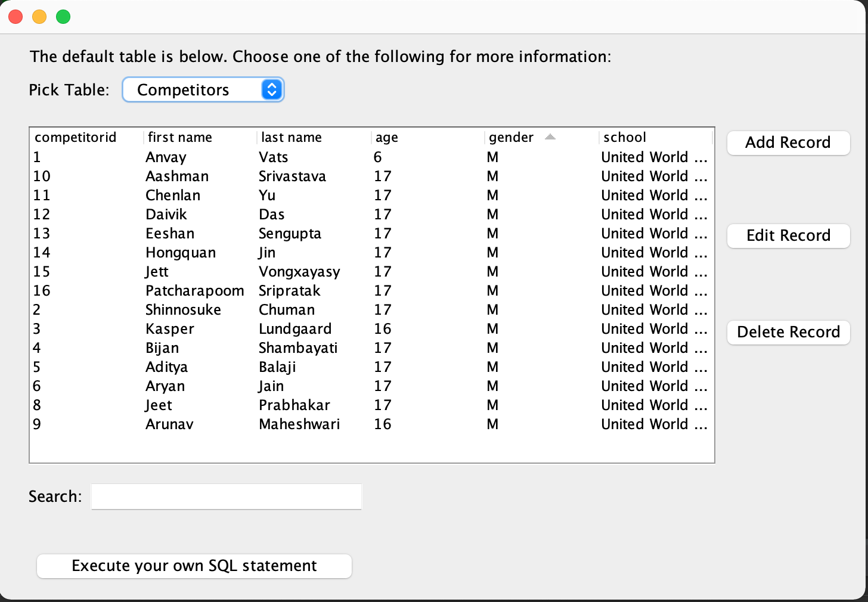This screenshot has width=868, height=602.
Task: Sort by the first name column header
Action: (x=180, y=138)
